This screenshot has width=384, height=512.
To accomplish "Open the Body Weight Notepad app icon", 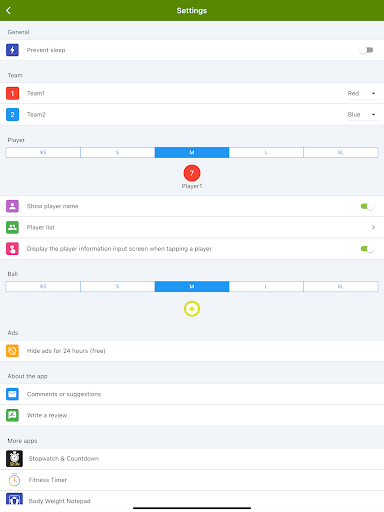I will pyautogui.click(x=14, y=499).
